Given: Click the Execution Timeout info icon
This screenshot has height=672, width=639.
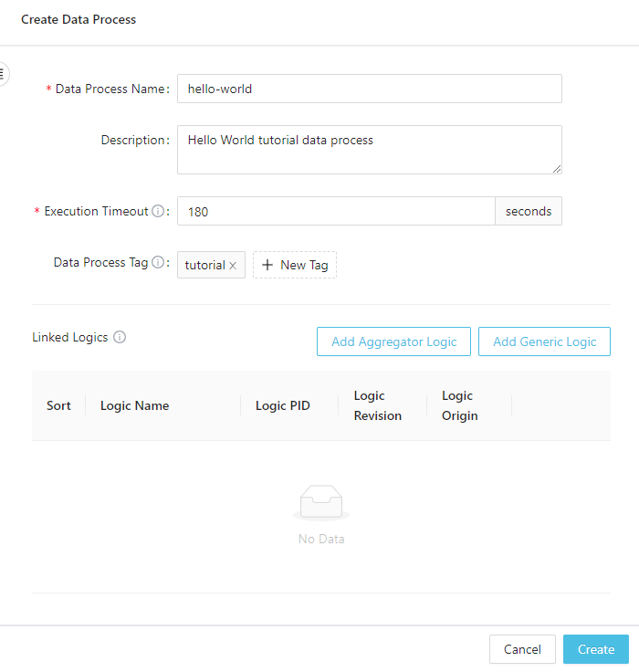Looking at the screenshot, I should [x=158, y=212].
